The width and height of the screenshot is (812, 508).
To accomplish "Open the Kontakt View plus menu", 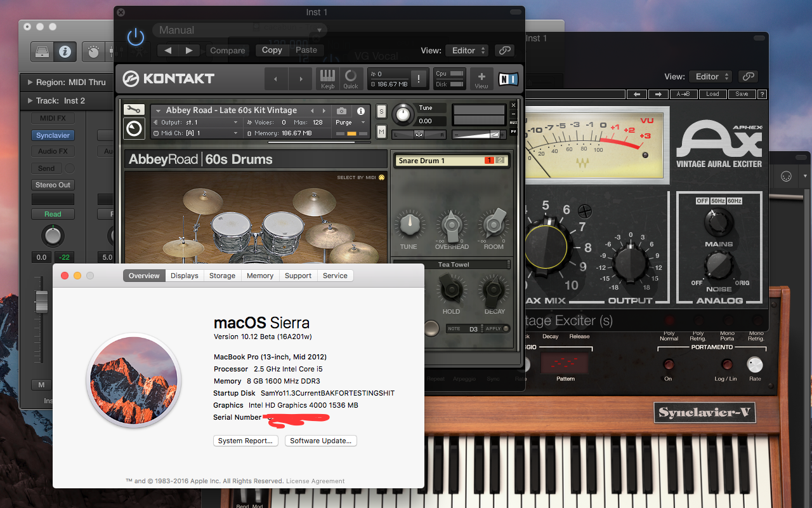I will 481,79.
